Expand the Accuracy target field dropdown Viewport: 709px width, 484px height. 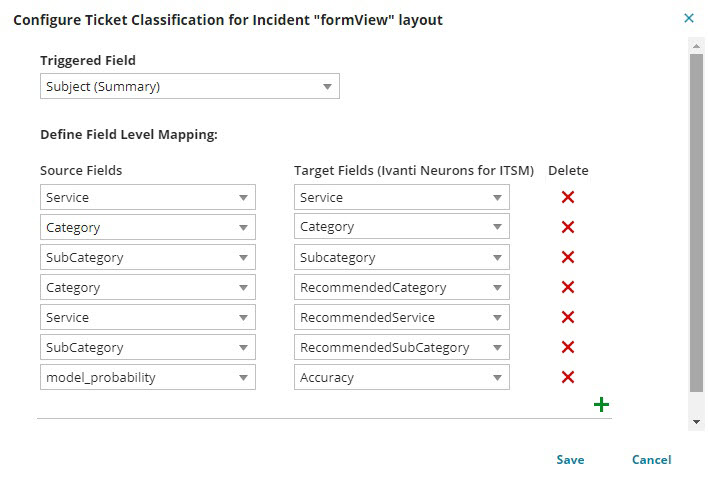point(402,377)
